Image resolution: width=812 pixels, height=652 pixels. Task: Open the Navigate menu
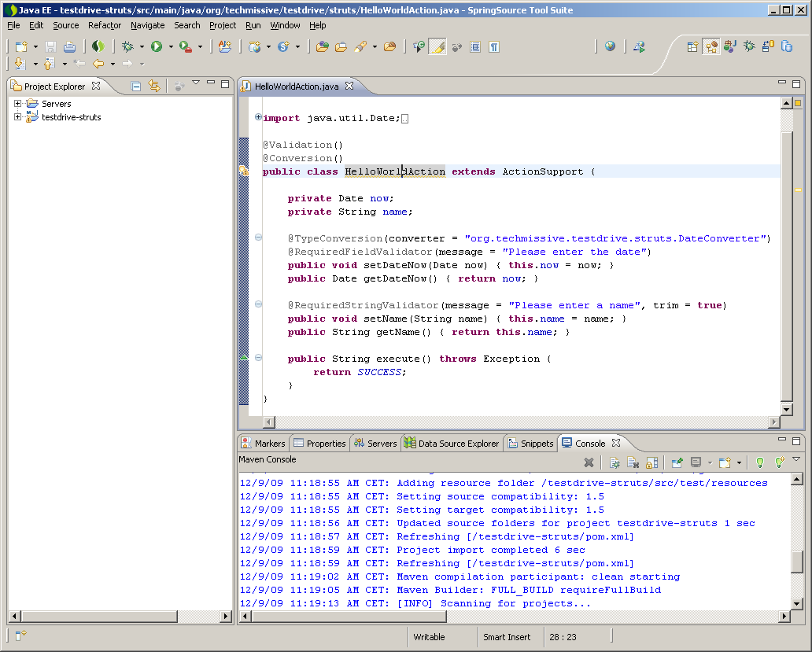click(x=148, y=25)
